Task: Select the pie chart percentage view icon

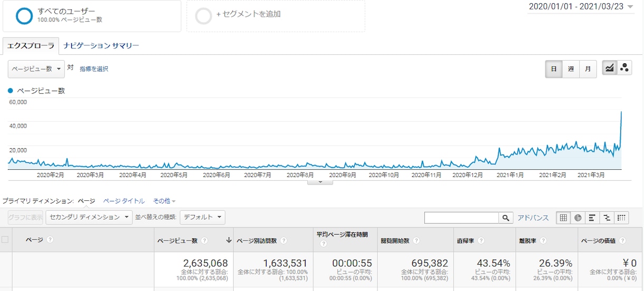Action: point(578,218)
